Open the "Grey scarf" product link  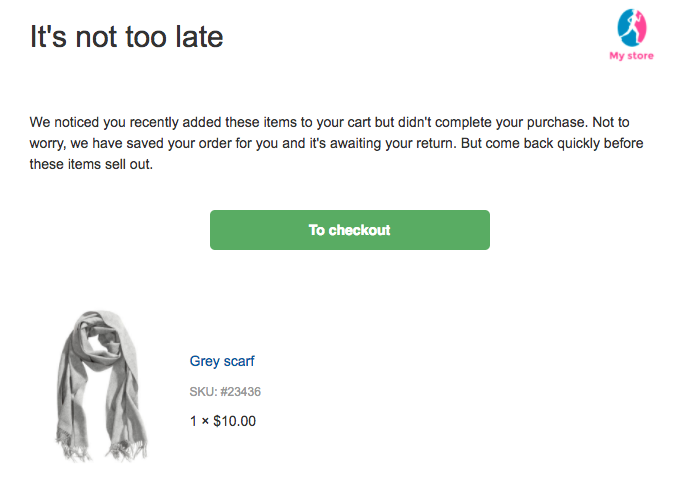pyautogui.click(x=222, y=361)
